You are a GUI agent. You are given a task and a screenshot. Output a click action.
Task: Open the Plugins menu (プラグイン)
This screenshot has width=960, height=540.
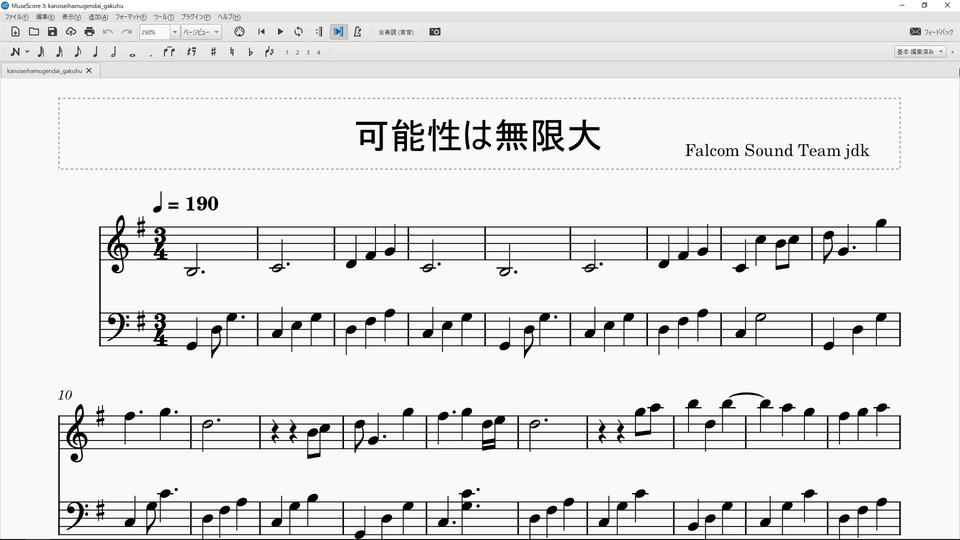tap(195, 17)
